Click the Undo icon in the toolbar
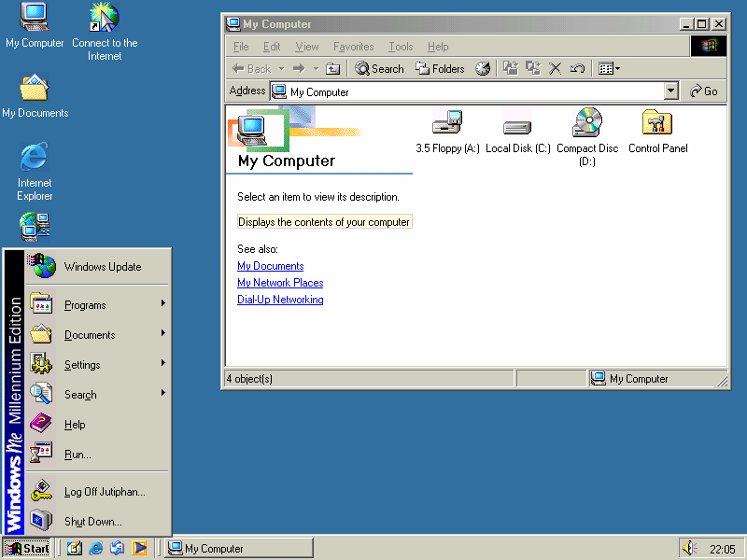 pos(577,68)
